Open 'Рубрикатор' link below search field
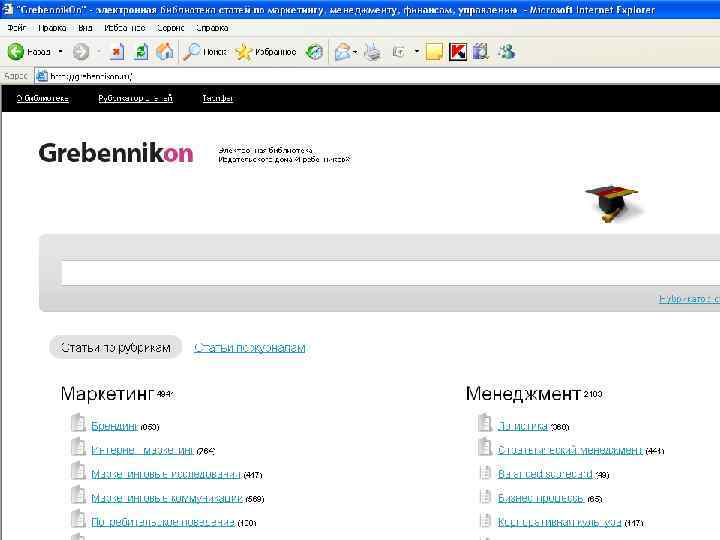 point(689,299)
